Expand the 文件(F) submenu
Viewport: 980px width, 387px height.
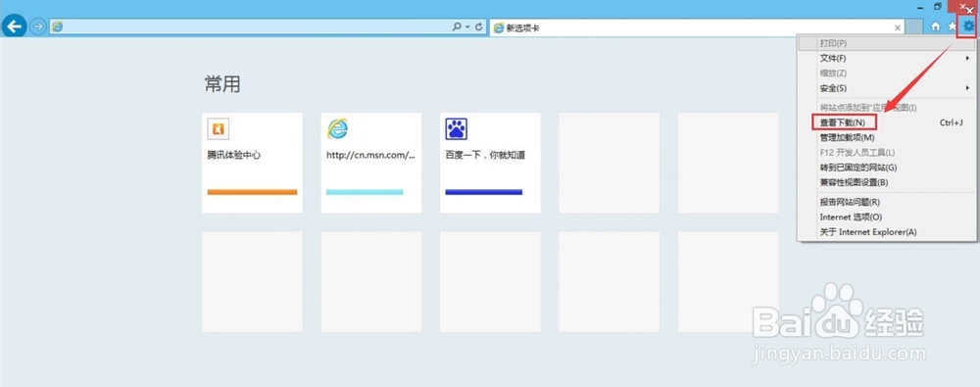(888, 58)
